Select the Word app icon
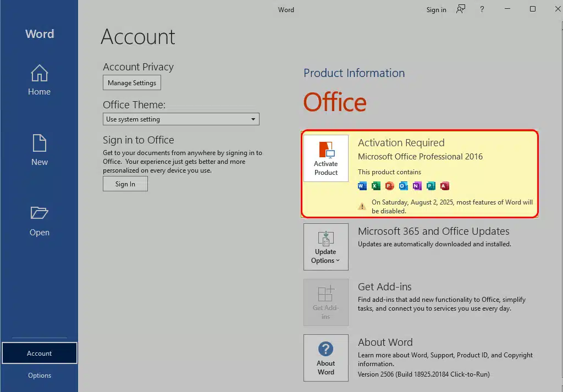563x392 pixels. 362,186
